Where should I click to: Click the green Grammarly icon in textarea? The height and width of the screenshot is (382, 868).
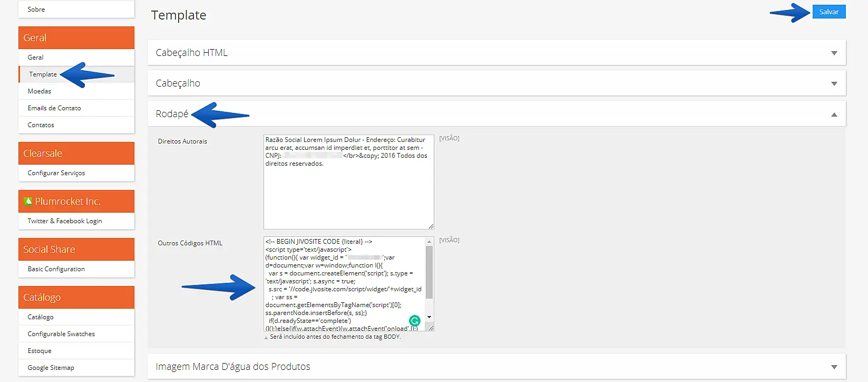[x=415, y=320]
